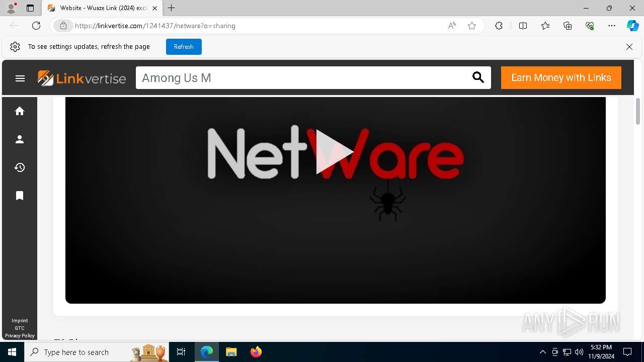The height and width of the screenshot is (362, 644).
Task: Open Read aloud in the address bar
Action: [x=452, y=26]
